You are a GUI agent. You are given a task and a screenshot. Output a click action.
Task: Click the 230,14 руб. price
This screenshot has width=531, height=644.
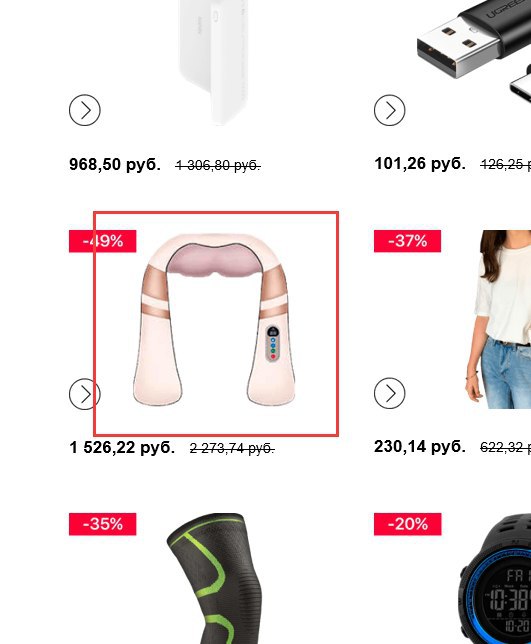tap(420, 446)
